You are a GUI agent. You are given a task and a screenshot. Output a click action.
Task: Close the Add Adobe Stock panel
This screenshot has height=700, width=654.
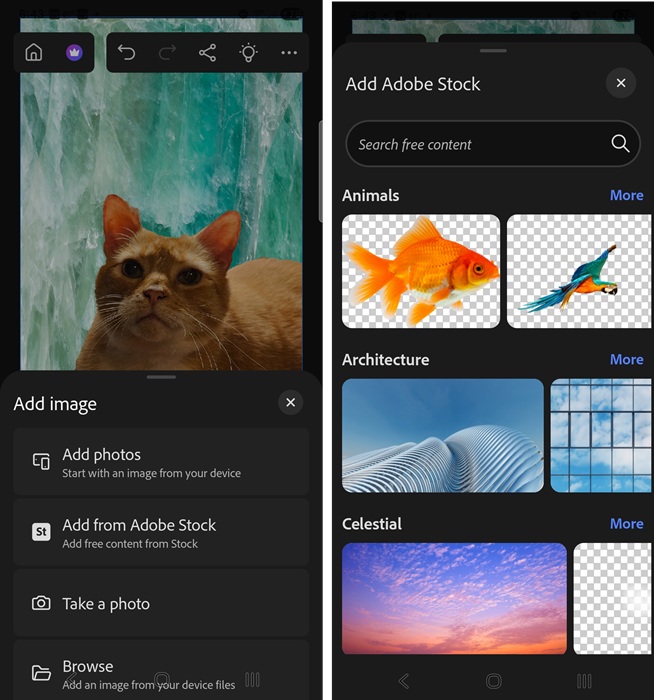tap(620, 83)
